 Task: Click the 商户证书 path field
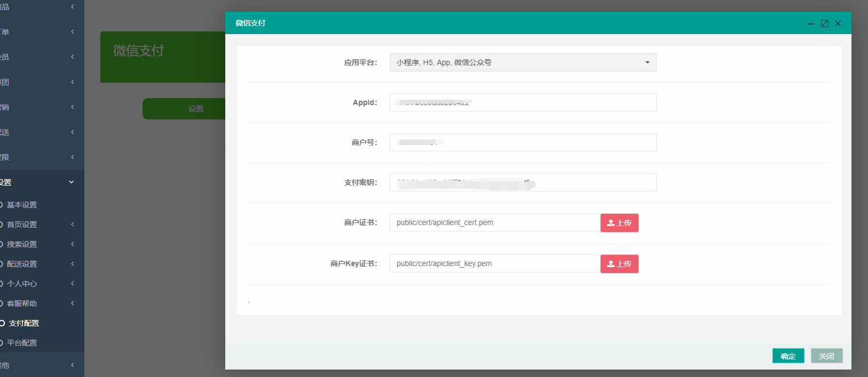(x=495, y=222)
